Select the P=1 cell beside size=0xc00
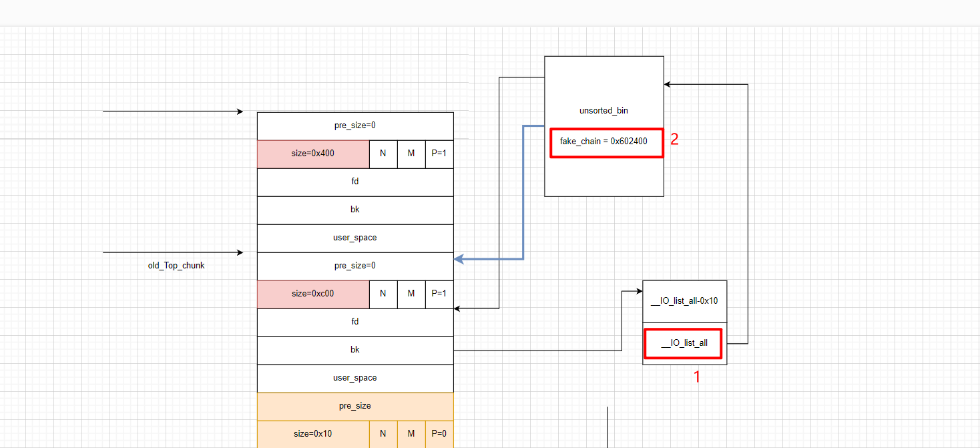The height and width of the screenshot is (448, 980). [x=439, y=294]
